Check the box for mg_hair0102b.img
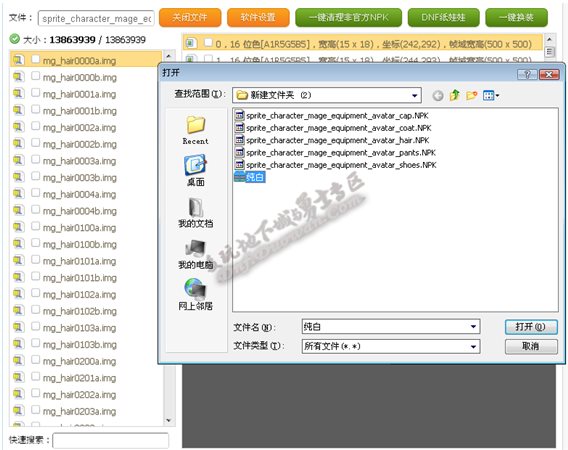 click(x=36, y=310)
